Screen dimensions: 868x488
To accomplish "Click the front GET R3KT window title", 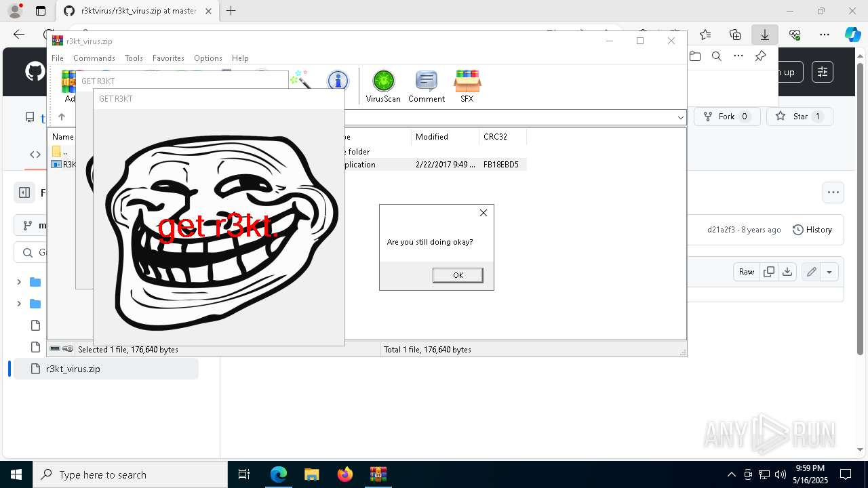I will [x=116, y=99].
